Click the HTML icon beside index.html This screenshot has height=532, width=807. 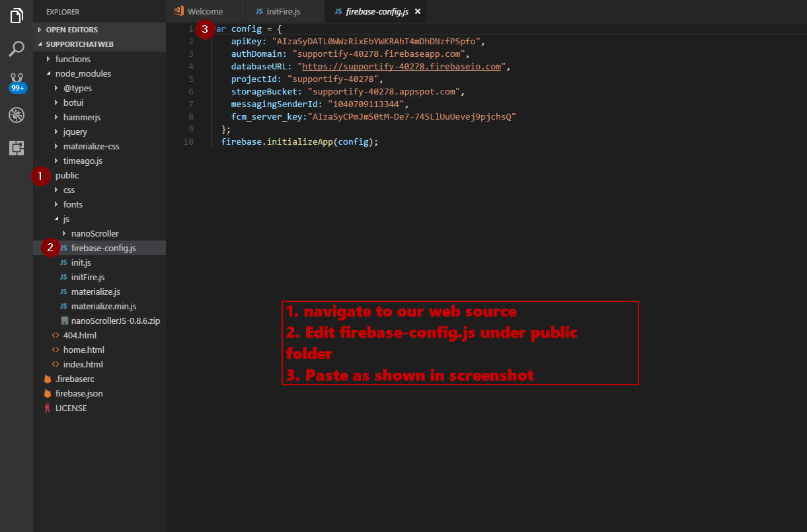coord(56,364)
